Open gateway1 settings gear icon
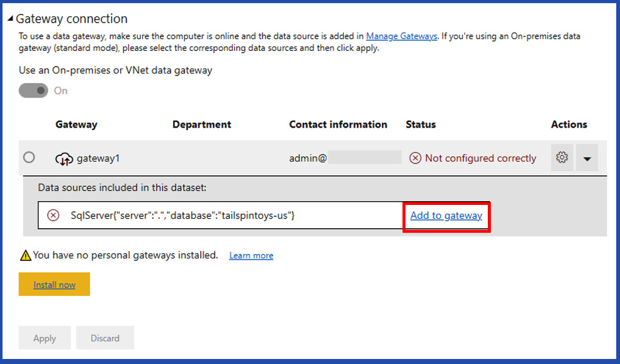The height and width of the screenshot is (364, 620). (x=562, y=158)
